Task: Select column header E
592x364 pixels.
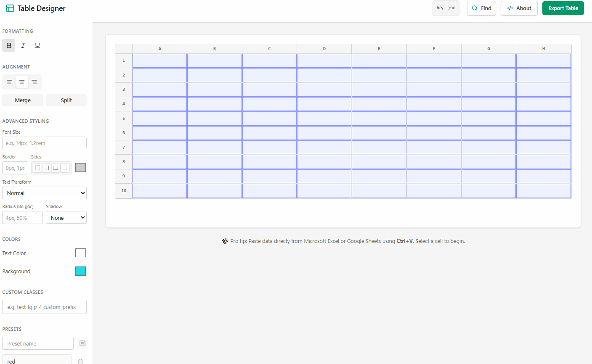Action: click(x=379, y=49)
